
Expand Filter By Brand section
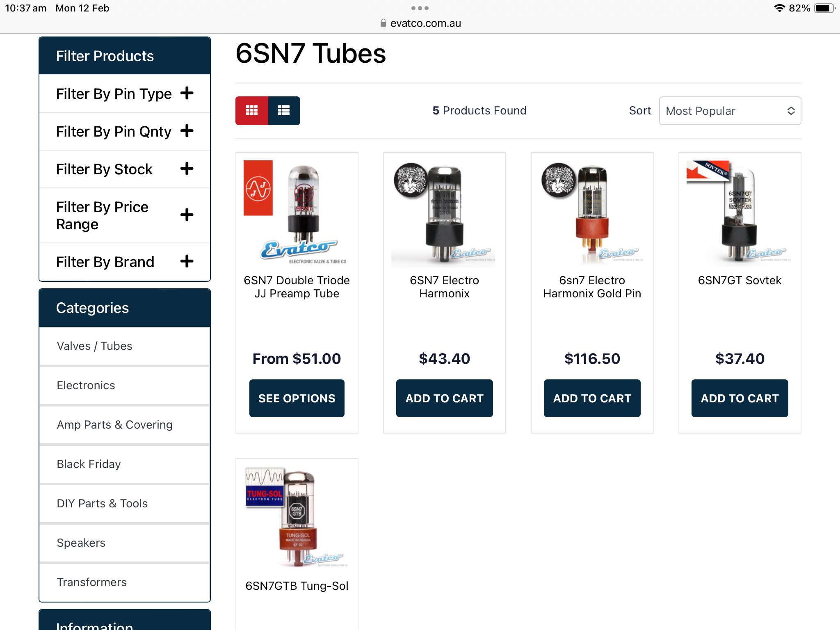(125, 262)
